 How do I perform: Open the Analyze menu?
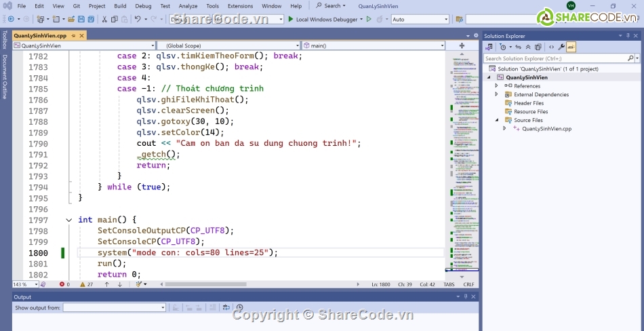(x=188, y=5)
